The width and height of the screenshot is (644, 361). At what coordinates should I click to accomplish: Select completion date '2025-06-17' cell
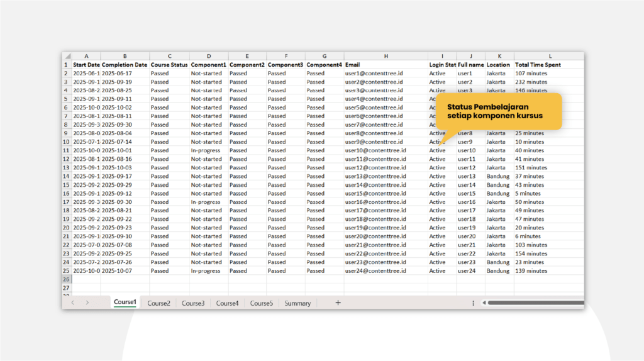[125, 73]
